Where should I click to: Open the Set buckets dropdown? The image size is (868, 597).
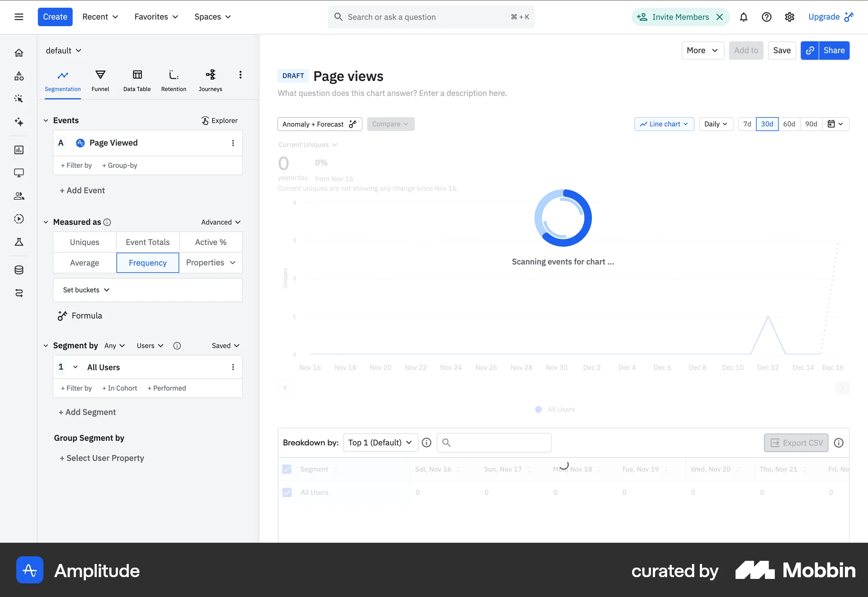pos(85,290)
